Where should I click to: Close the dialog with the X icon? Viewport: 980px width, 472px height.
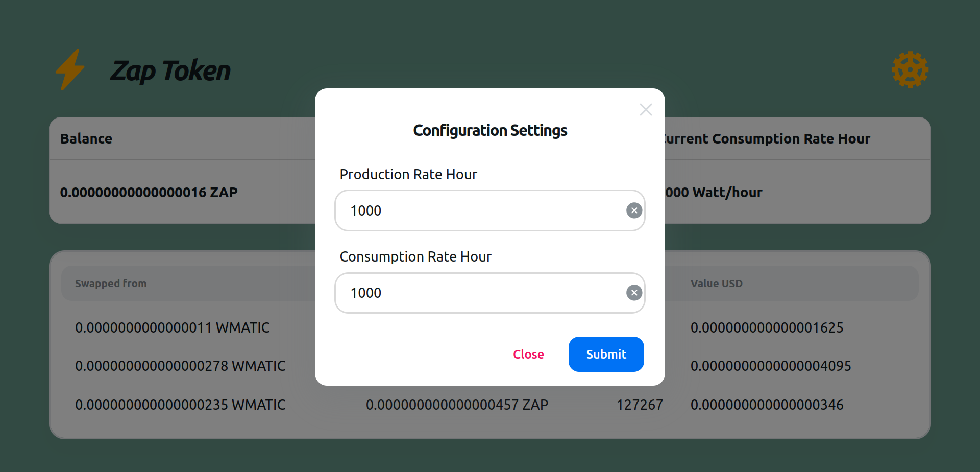click(x=646, y=110)
